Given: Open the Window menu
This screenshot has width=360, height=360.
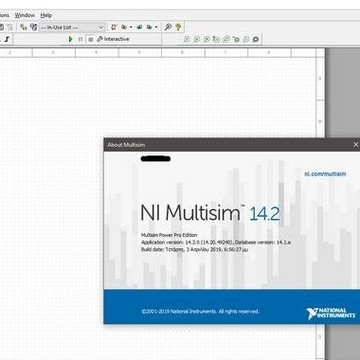Looking at the screenshot, I should (x=25, y=15).
